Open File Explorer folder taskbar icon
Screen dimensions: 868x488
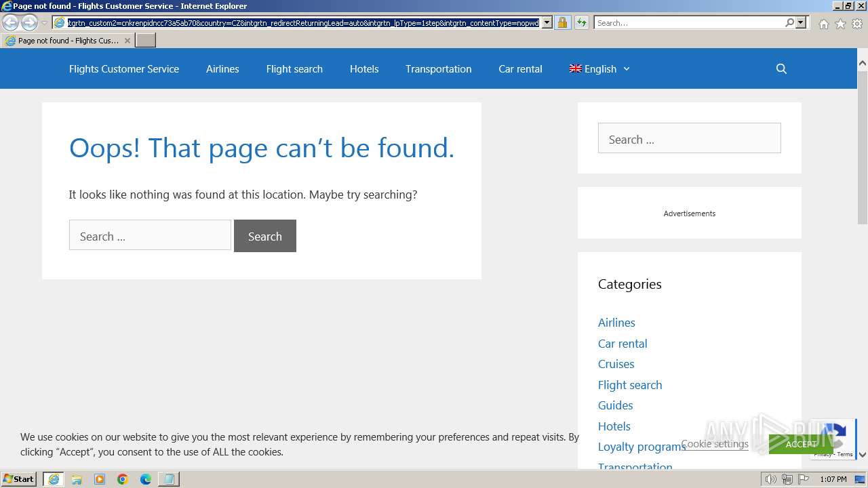[x=77, y=479]
